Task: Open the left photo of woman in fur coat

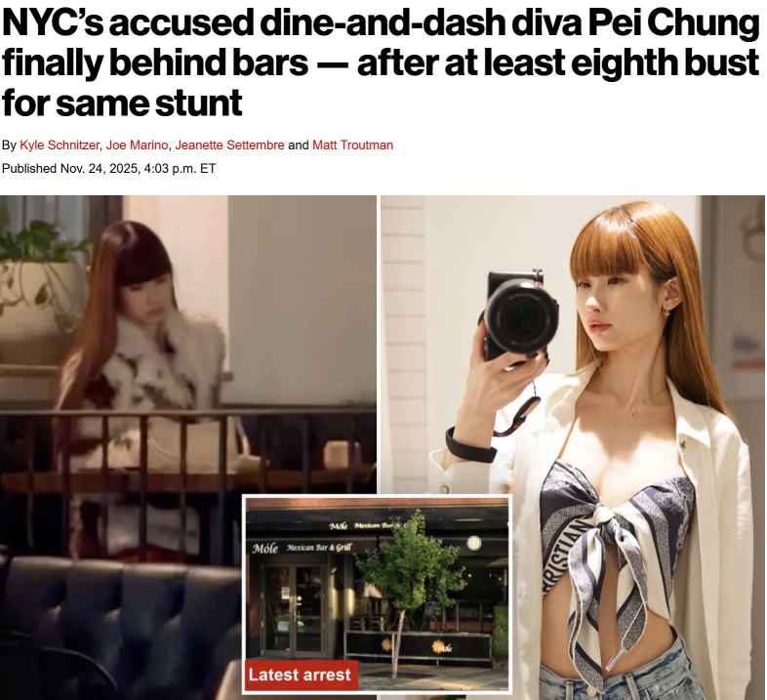Action: pos(188,447)
